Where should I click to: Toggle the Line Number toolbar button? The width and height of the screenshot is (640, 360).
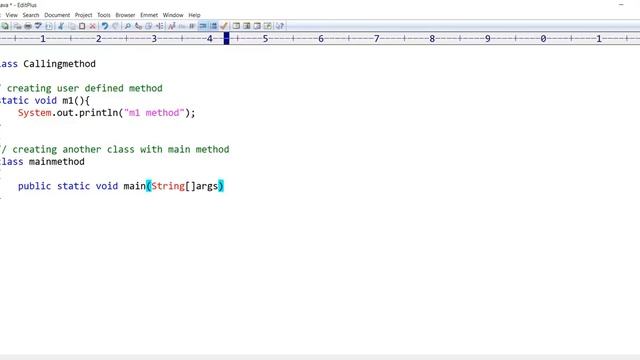click(x=213, y=26)
